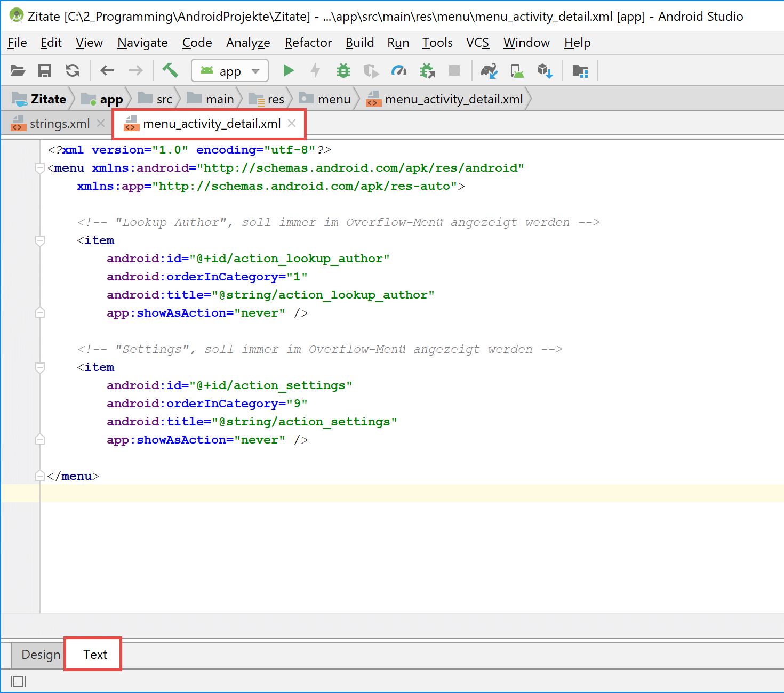Collapse the second item element fold marker
This screenshot has width=784, height=693.
(39, 368)
